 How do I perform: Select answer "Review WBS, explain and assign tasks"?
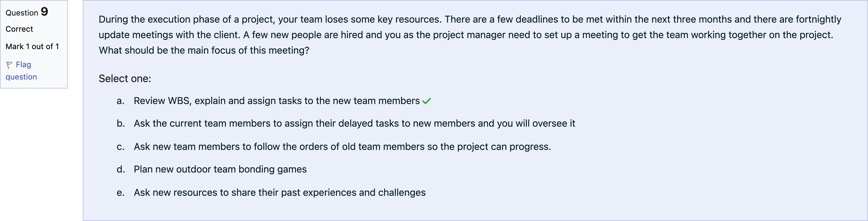click(x=276, y=101)
